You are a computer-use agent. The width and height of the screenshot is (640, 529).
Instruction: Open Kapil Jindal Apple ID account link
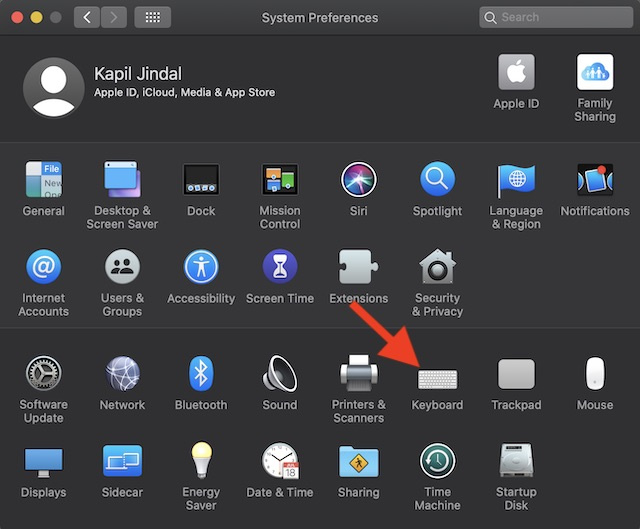184,93
